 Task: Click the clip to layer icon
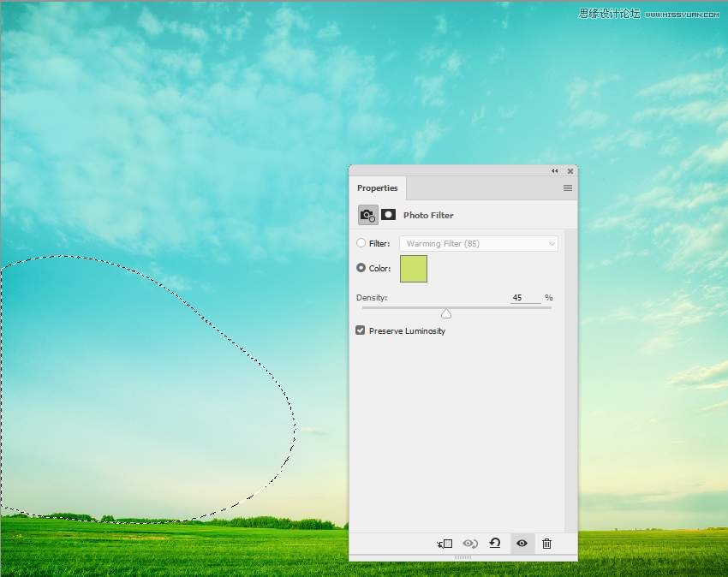[445, 544]
